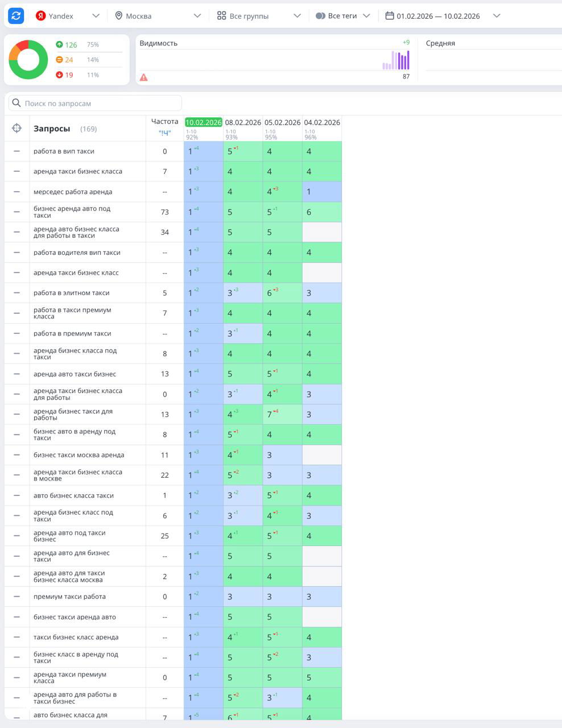Click the blue refresh positions icon
Screen dimensions: 562x728
16,16
